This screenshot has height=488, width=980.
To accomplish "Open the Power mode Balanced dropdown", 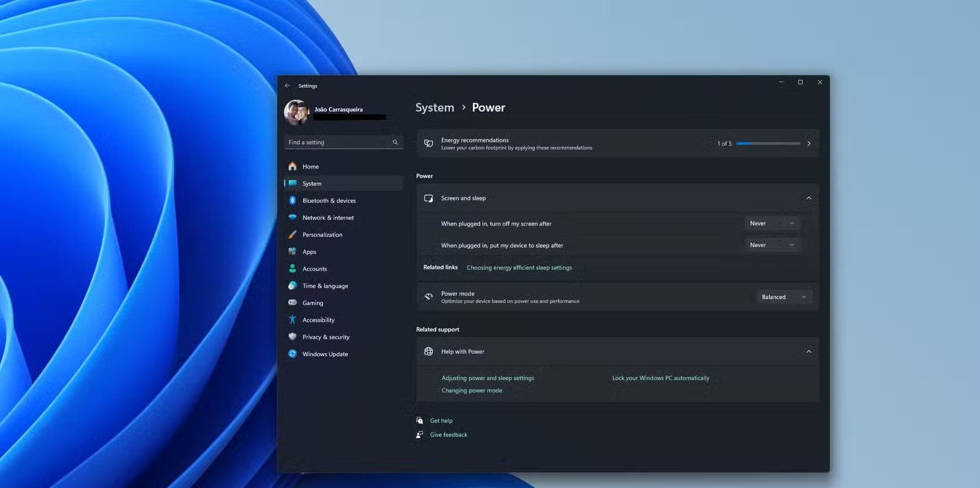I will pyautogui.click(x=783, y=297).
